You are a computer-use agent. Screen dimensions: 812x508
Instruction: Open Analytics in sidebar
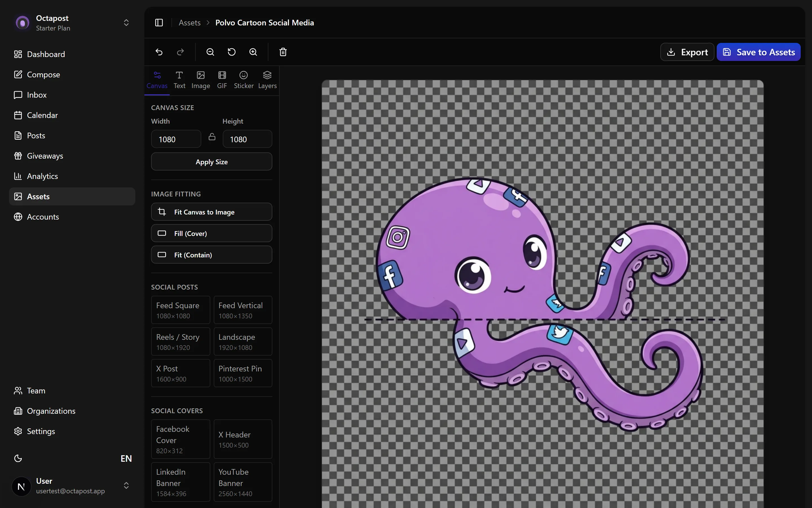pyautogui.click(x=72, y=176)
